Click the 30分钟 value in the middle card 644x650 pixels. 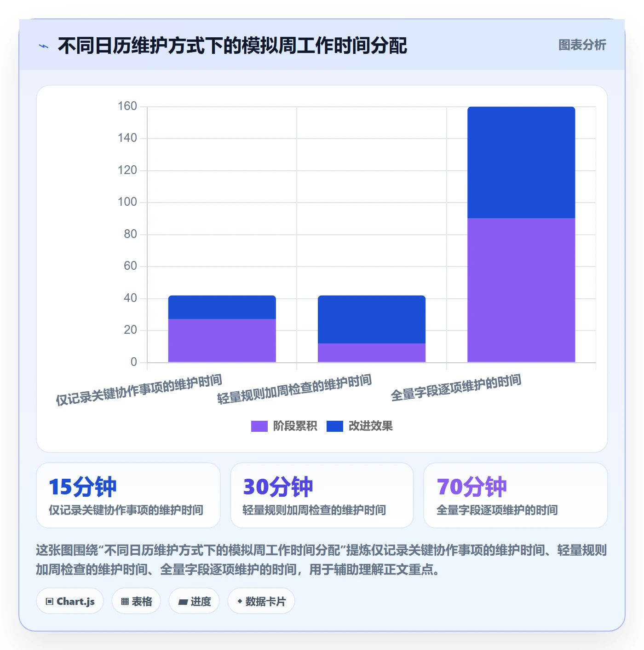pos(278,487)
